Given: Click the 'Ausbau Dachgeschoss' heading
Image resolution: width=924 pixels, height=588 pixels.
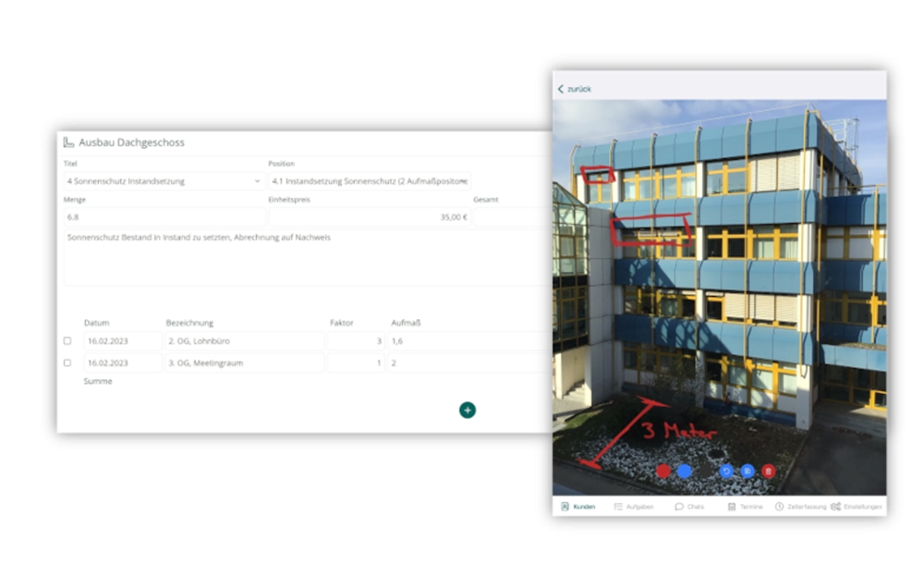Looking at the screenshot, I should coord(131,142).
